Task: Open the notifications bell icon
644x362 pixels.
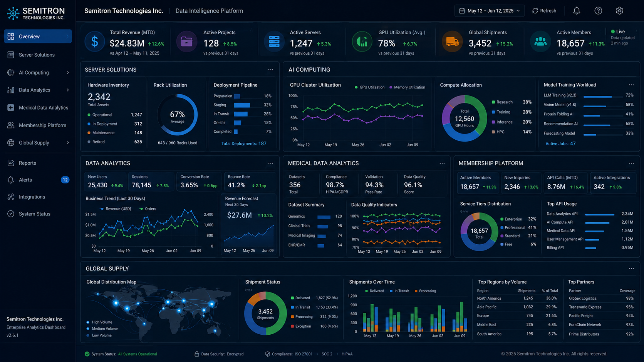Action: pos(577,11)
